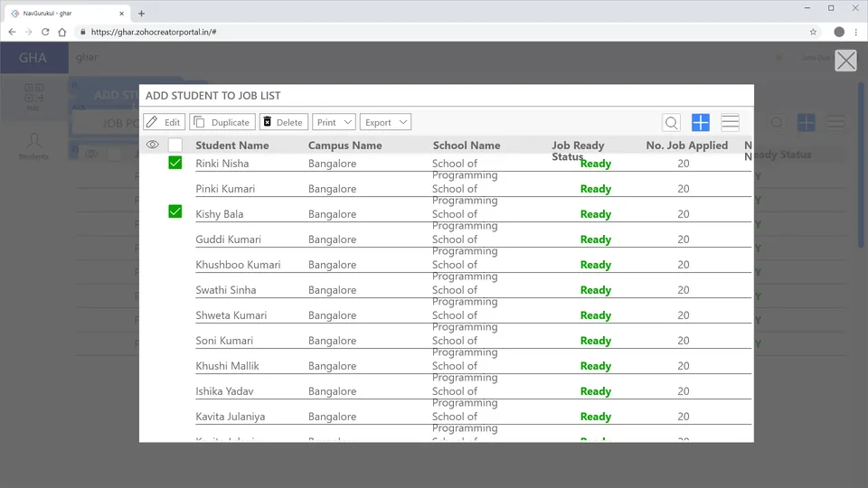Click the blue plus add-record icon

pos(700,122)
